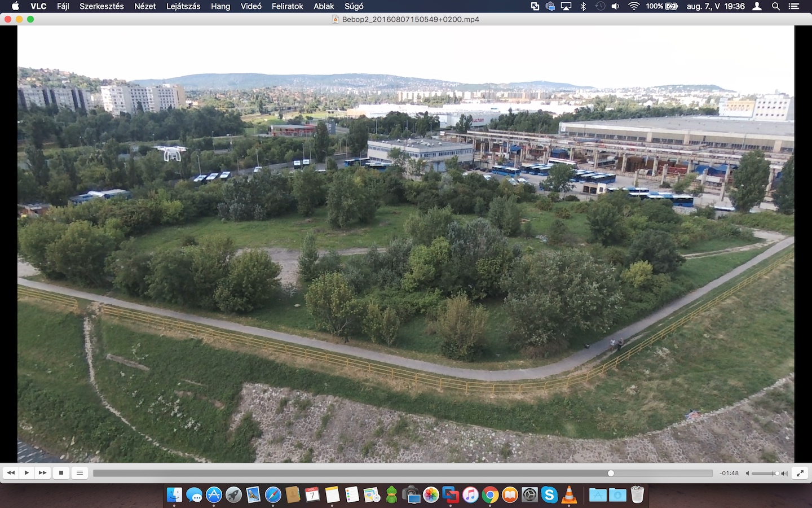Open the system volume menu bar icon
Screen dimensions: 812x508
click(x=616, y=6)
